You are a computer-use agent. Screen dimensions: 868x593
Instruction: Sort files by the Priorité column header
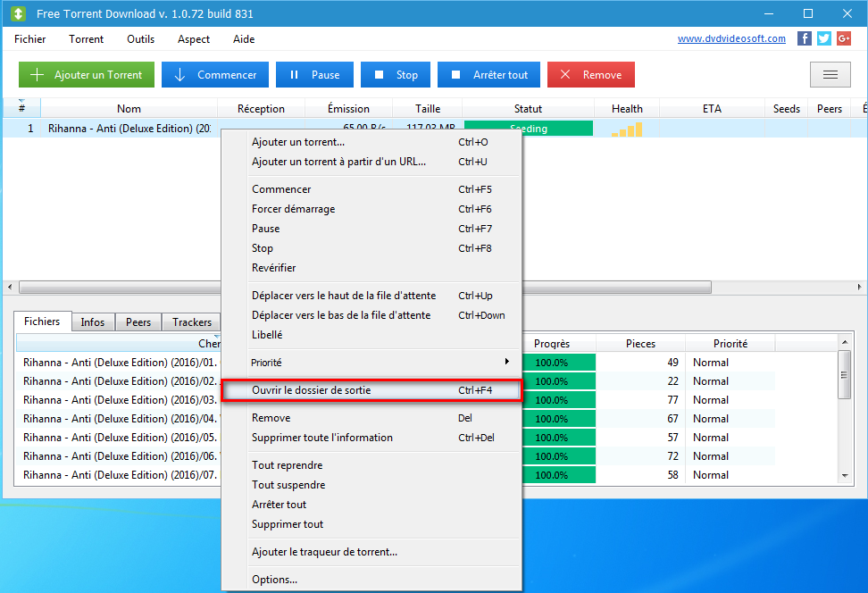tap(730, 343)
